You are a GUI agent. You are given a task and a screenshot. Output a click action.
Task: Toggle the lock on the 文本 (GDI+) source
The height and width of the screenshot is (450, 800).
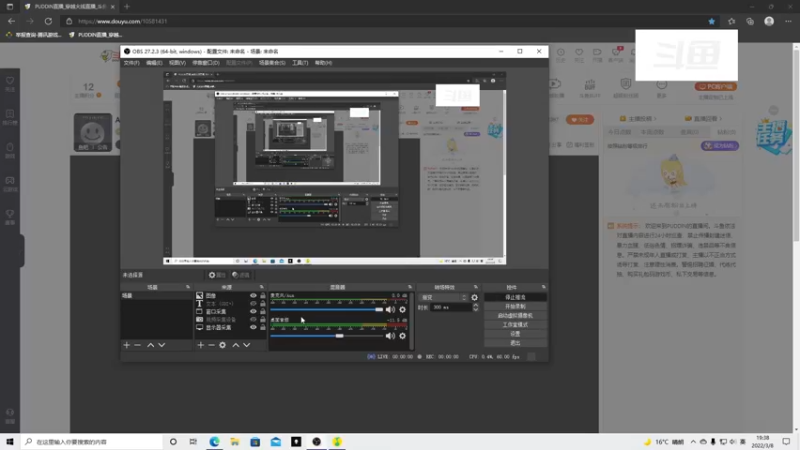263,304
